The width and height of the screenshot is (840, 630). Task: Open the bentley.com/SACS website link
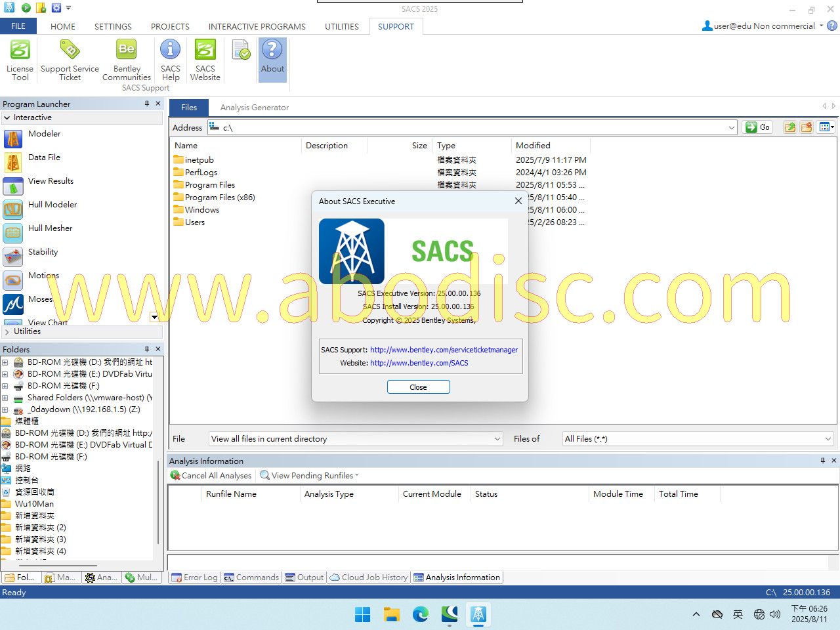pyautogui.click(x=419, y=363)
